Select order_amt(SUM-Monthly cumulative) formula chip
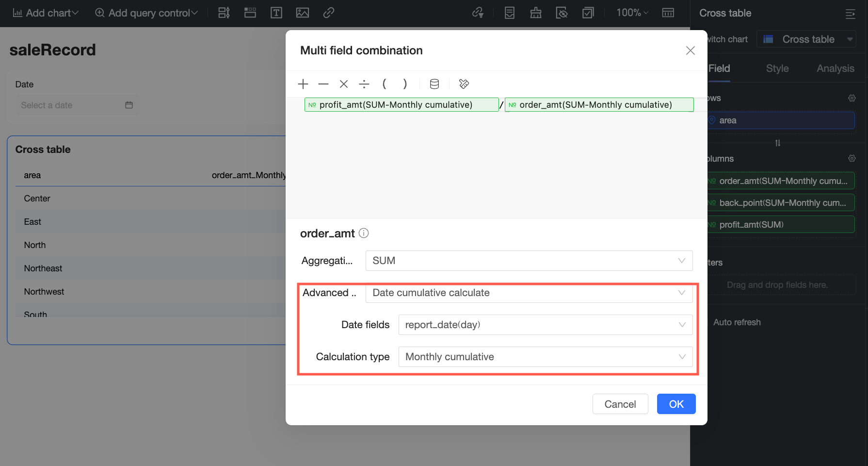Image resolution: width=868 pixels, height=466 pixels. click(x=599, y=105)
